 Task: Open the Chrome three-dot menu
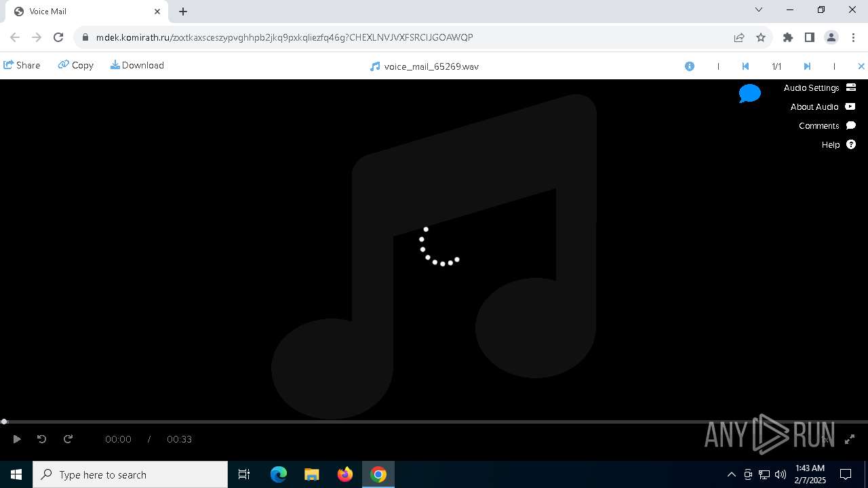[x=853, y=37]
